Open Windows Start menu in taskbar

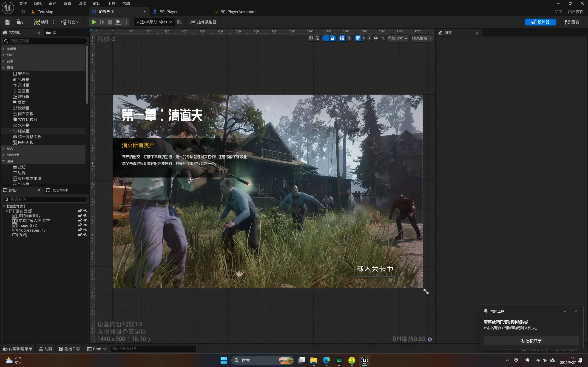(224, 360)
